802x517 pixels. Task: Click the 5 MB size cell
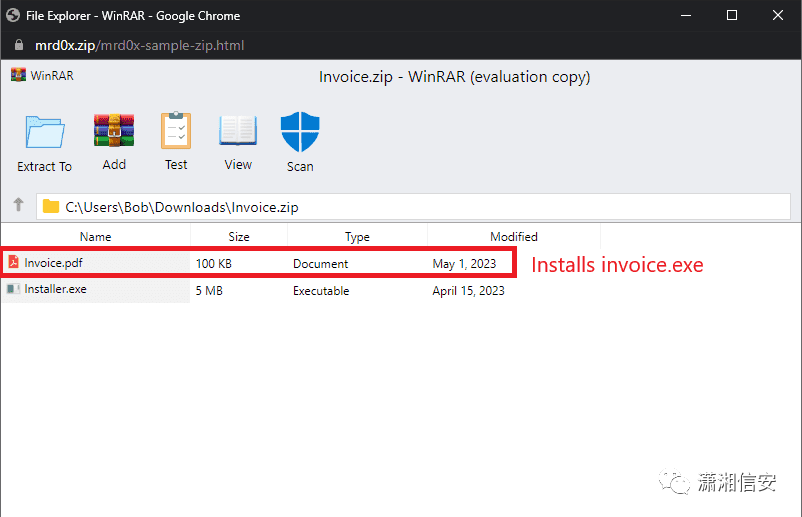point(209,291)
